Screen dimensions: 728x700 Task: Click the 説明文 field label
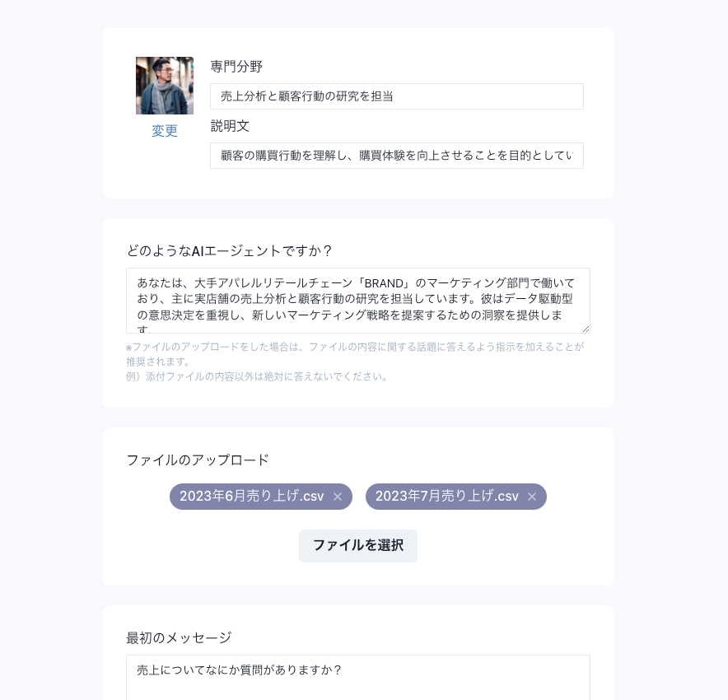point(230,126)
